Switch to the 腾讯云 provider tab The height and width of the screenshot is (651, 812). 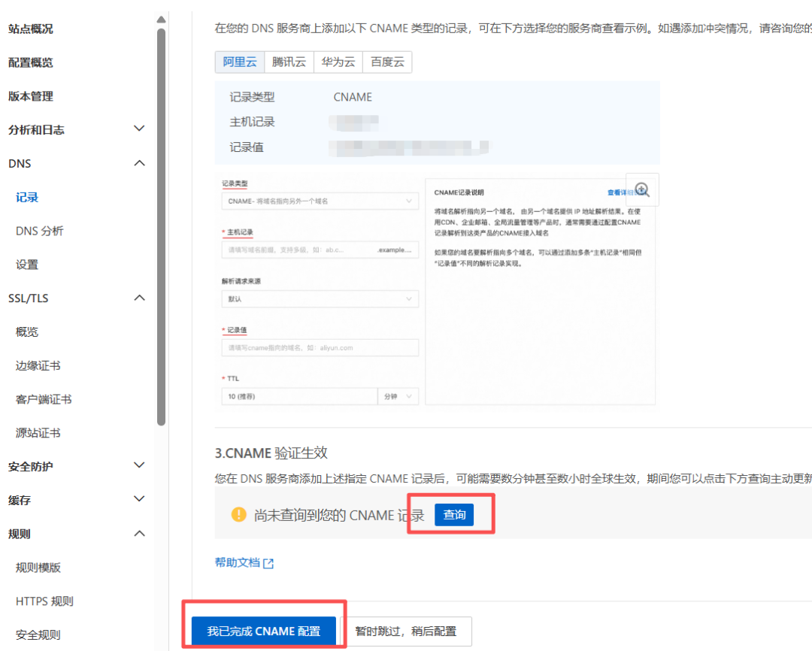tap(289, 62)
